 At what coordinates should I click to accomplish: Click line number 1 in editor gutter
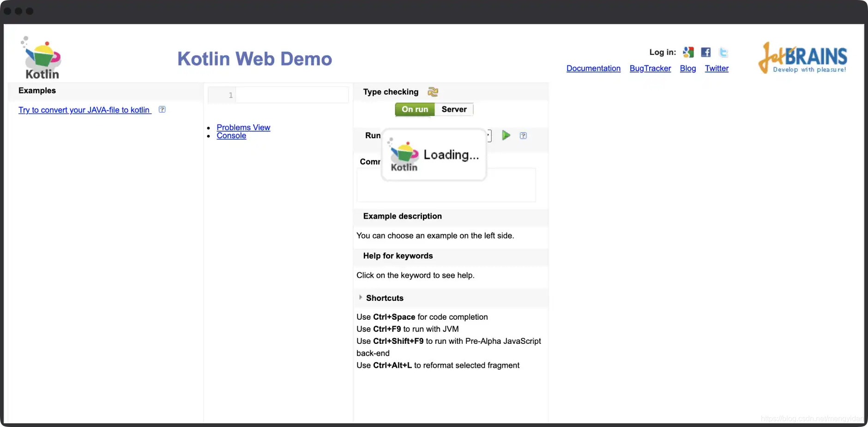click(x=230, y=95)
